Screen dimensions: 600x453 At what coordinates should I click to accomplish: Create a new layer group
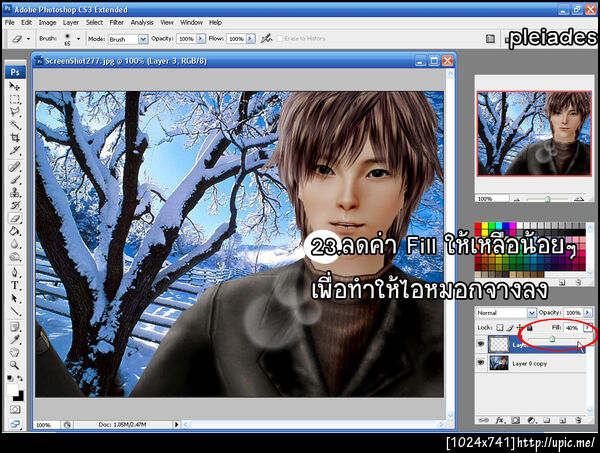[x=546, y=420]
